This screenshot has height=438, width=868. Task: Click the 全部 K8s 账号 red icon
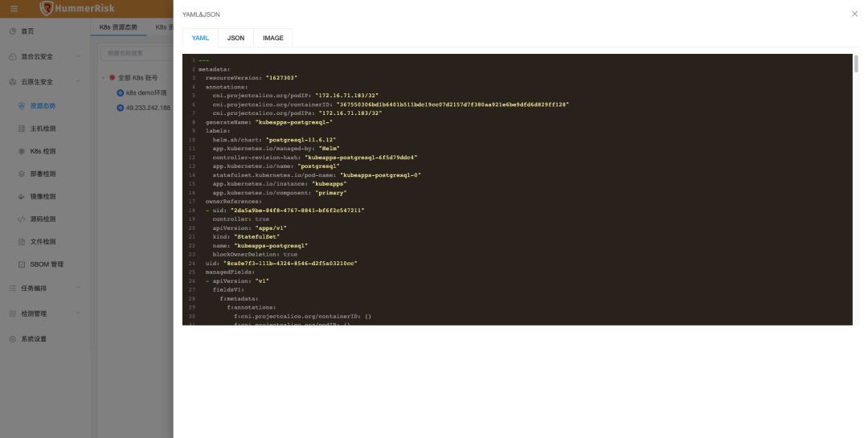coord(112,78)
